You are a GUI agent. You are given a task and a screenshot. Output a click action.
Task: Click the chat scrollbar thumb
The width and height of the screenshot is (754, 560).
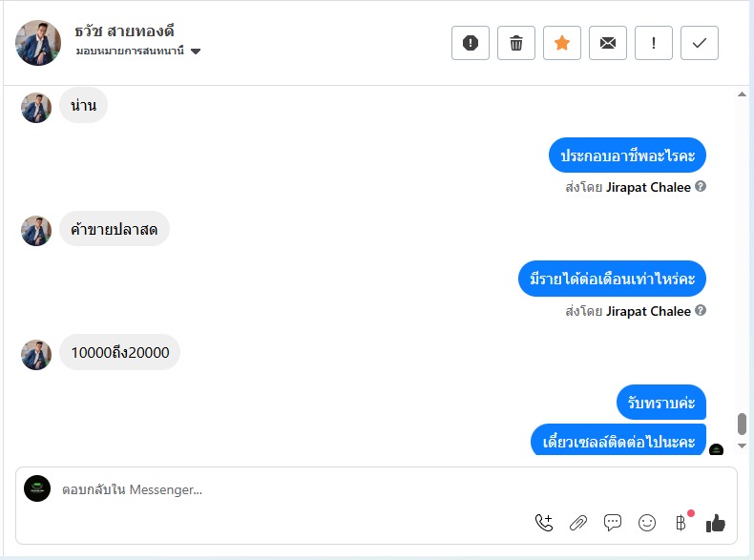pos(742,424)
